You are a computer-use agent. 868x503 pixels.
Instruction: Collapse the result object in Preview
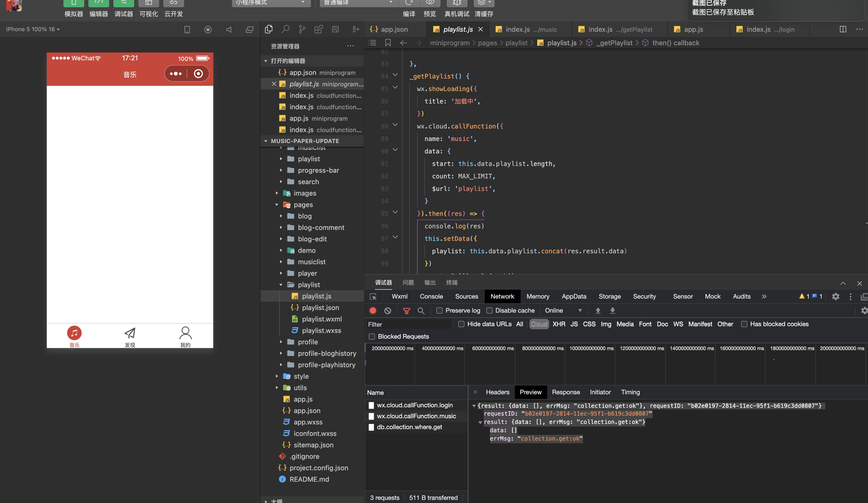[x=480, y=422]
